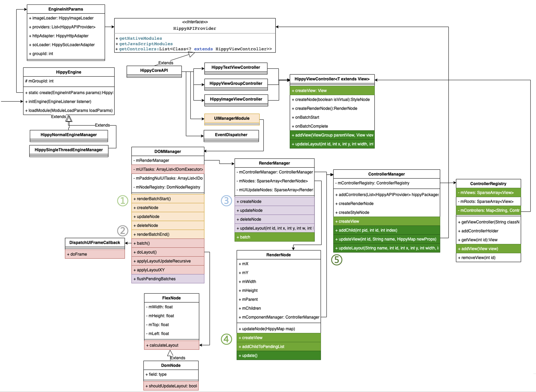This screenshot has height=392, width=536.
Task: Click the HippyAPIProvider interface name
Action: click(x=195, y=28)
